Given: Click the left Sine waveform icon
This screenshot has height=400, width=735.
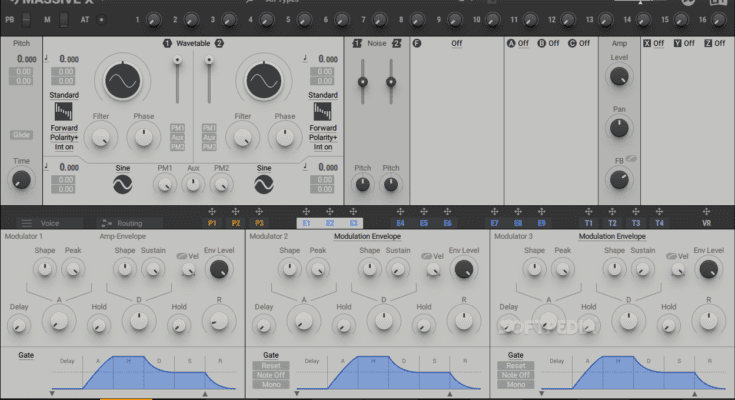Looking at the screenshot, I should [x=123, y=184].
